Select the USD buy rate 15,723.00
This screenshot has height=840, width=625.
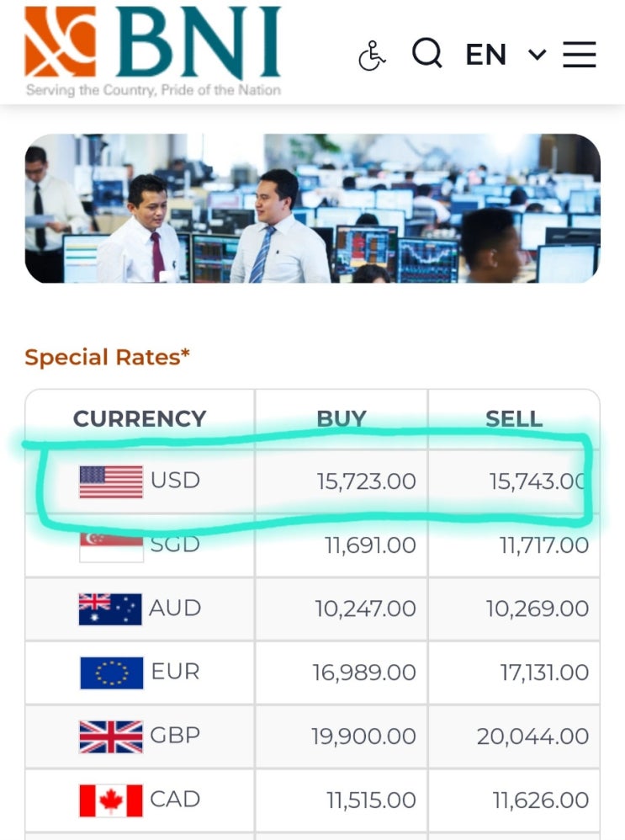366,481
